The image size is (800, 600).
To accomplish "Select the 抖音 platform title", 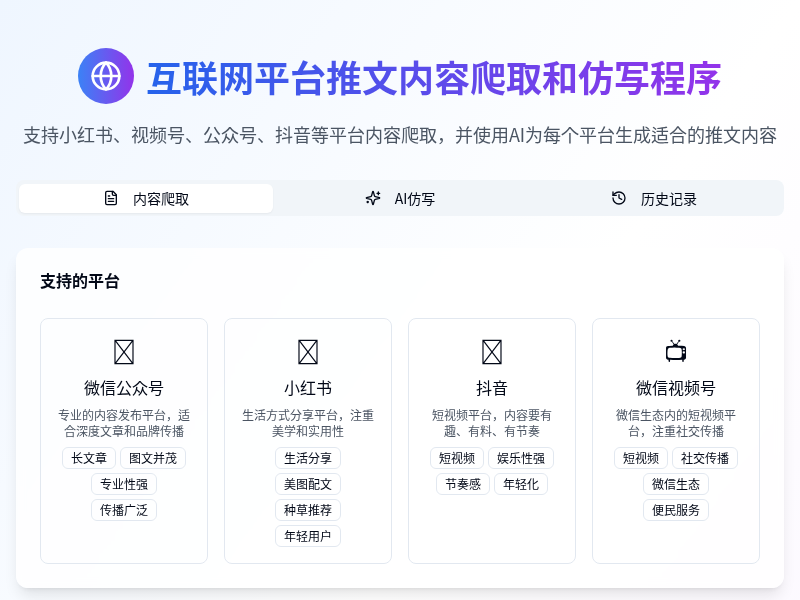I will 492,388.
